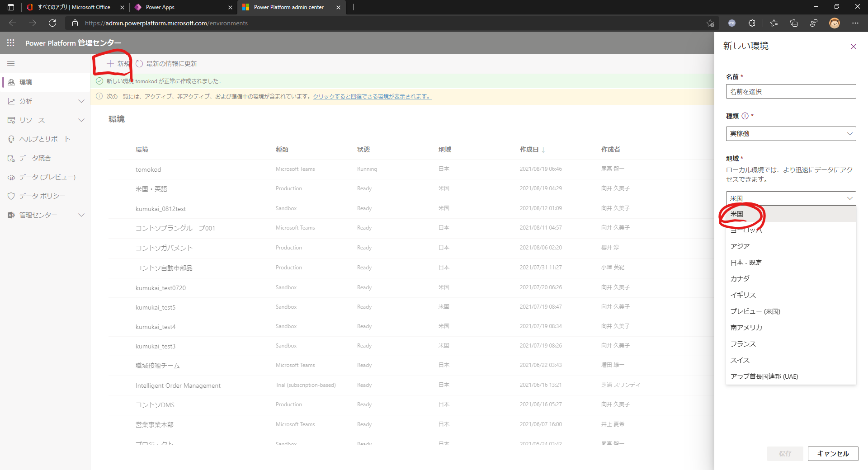868x470 pixels.
Task: Open the コントソガバメント environment
Action: [x=164, y=248]
